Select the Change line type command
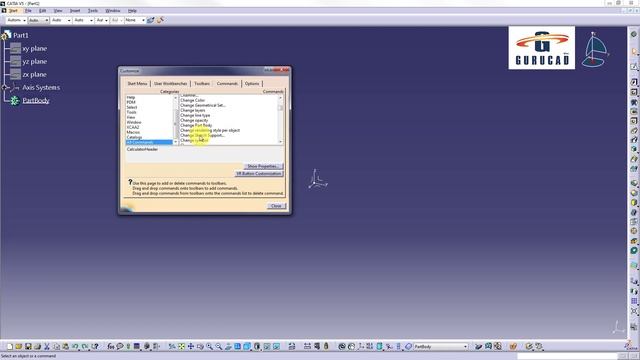This screenshot has width=640, height=360. point(195,115)
